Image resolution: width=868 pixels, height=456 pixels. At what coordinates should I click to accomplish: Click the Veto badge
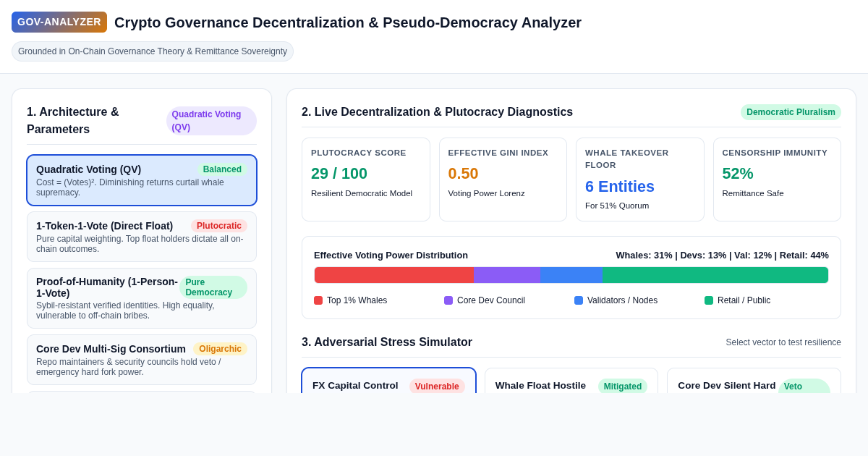click(804, 387)
